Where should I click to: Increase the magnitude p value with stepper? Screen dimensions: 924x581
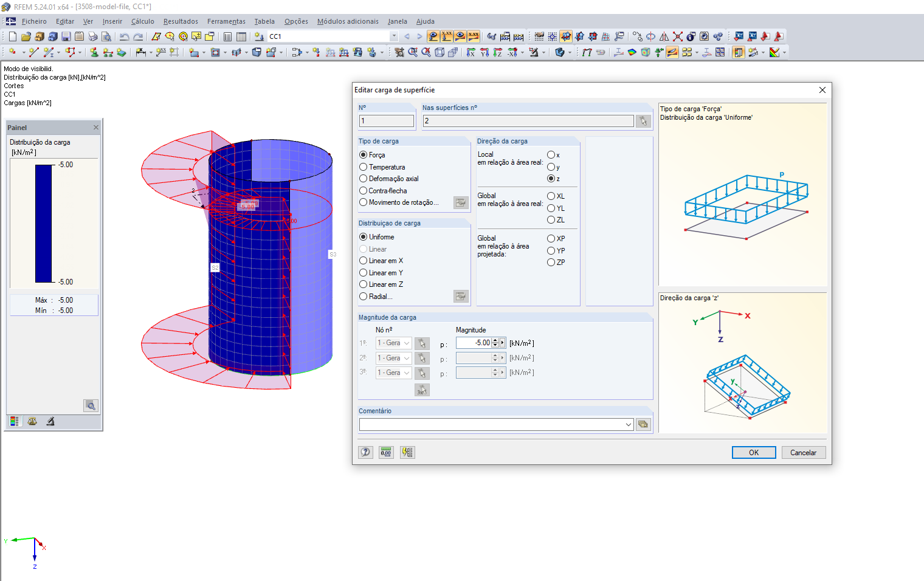[495, 340]
